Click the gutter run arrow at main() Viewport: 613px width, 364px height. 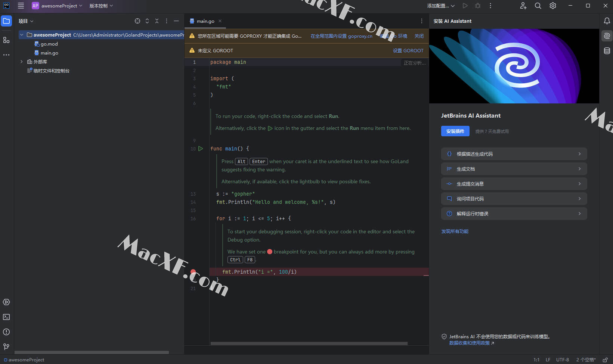pos(201,149)
